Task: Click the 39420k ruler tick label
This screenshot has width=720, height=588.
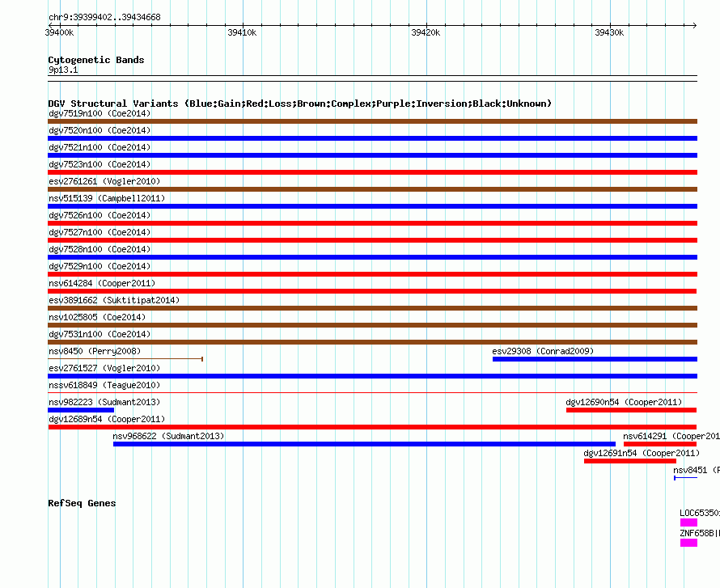Action: [426, 32]
